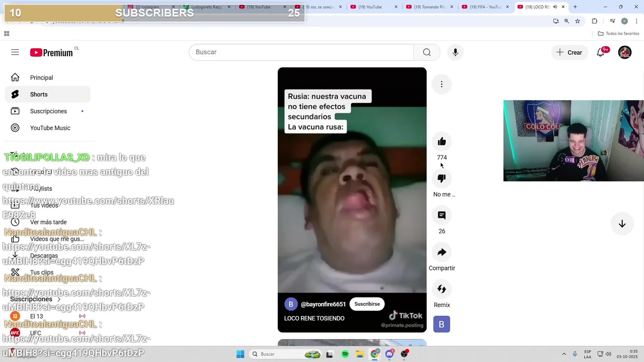Go to next Short with down arrow
The width and height of the screenshot is (644, 362).
click(622, 224)
